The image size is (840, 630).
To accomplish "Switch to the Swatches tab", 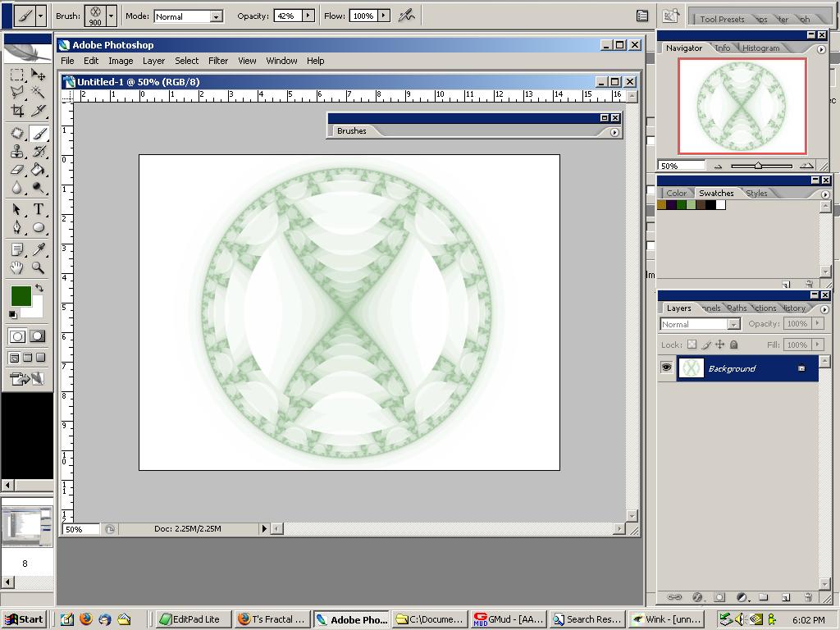I will (x=715, y=194).
